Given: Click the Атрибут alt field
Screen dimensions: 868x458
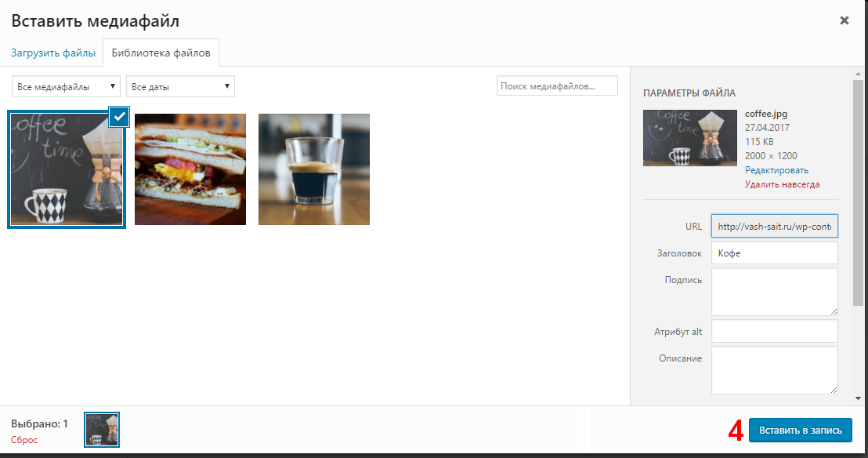Looking at the screenshot, I should [775, 332].
